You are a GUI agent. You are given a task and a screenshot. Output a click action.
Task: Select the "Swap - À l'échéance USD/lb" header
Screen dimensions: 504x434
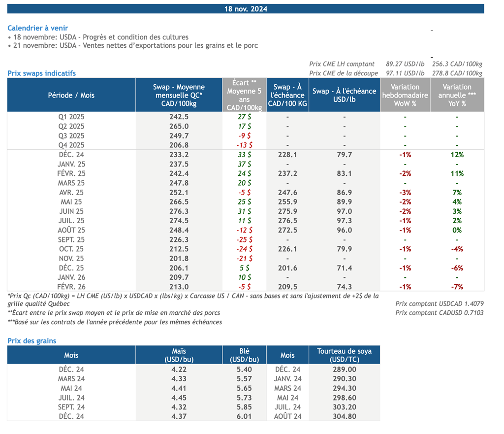pos(344,95)
